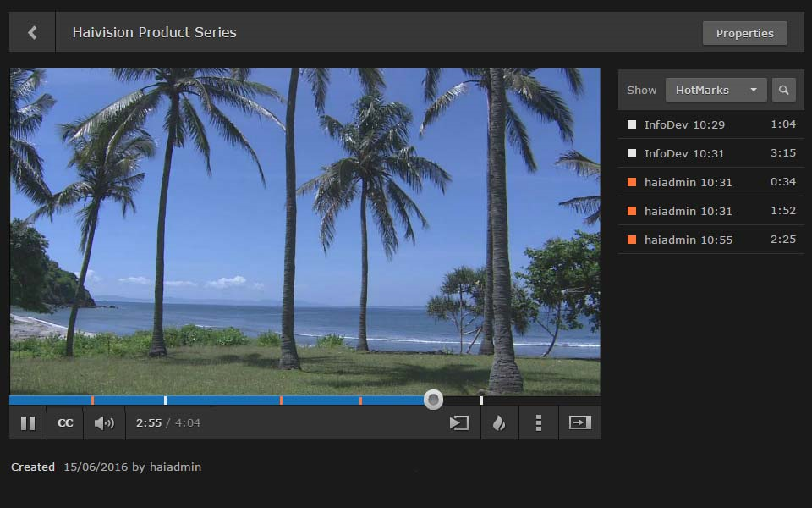Collapse the side panel arrow icon
This screenshot has height=508, width=812.
tap(580, 422)
